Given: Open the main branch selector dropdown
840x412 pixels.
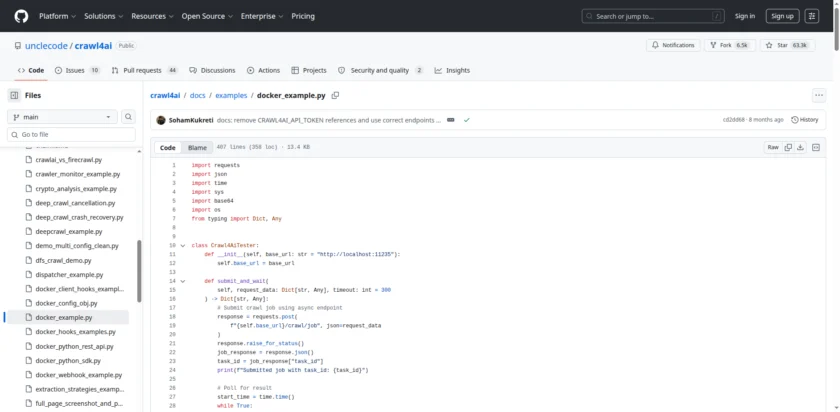Looking at the screenshot, I should coord(62,117).
